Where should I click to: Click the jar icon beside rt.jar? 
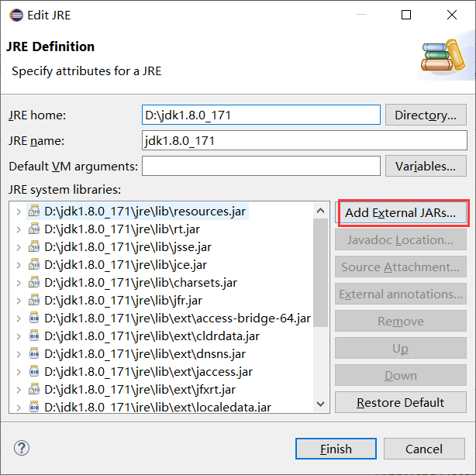[34, 229]
